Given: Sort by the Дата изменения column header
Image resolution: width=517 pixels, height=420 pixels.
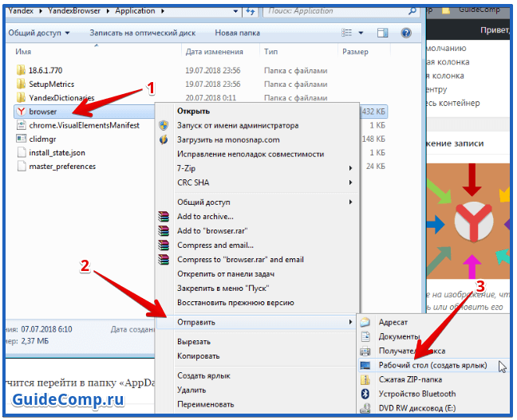Looking at the screenshot, I should point(215,52).
